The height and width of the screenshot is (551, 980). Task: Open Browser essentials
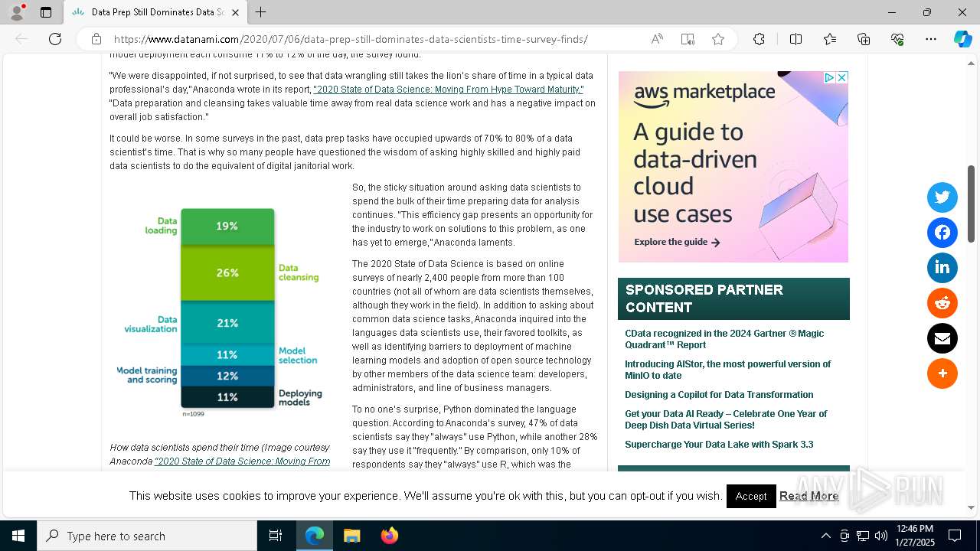897,39
